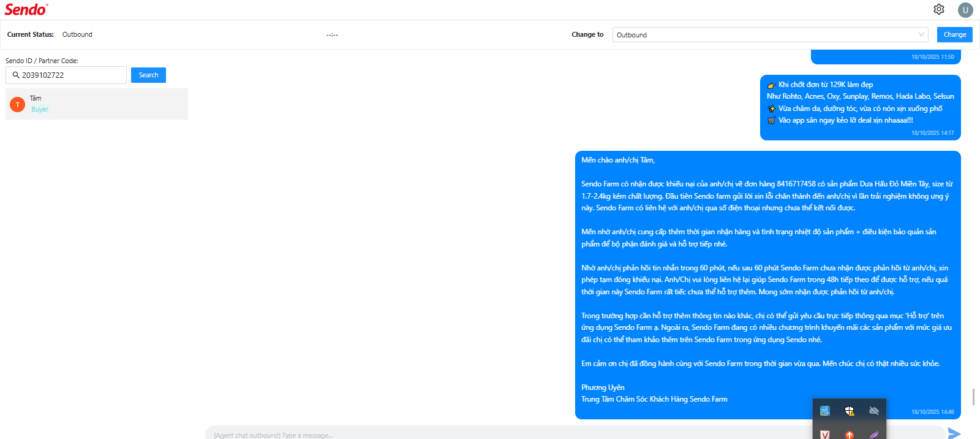Viewport: 980px width, 439px height.
Task: Click the 'Sendo ID / Partner Code:' label
Action: pyautogui.click(x=42, y=61)
